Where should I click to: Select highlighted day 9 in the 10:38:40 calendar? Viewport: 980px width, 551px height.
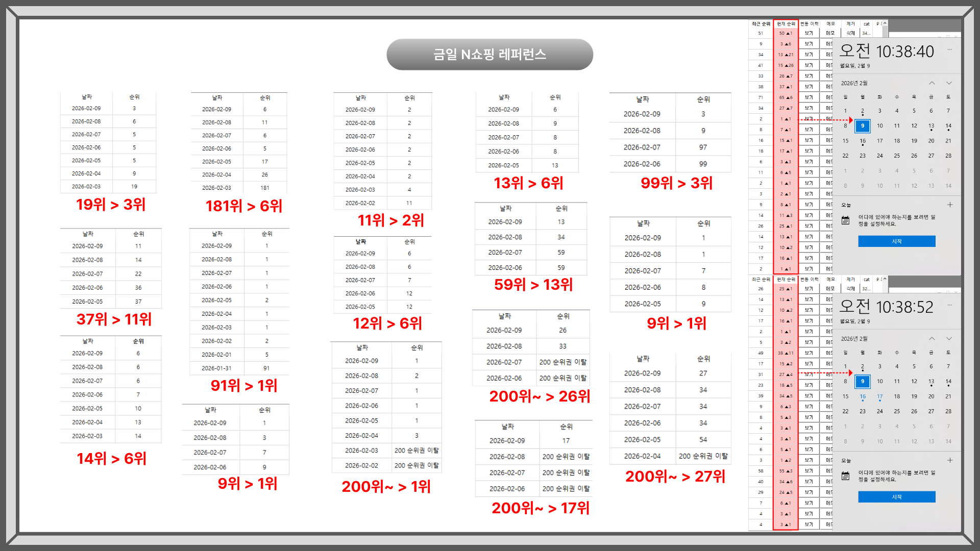pos(863,126)
